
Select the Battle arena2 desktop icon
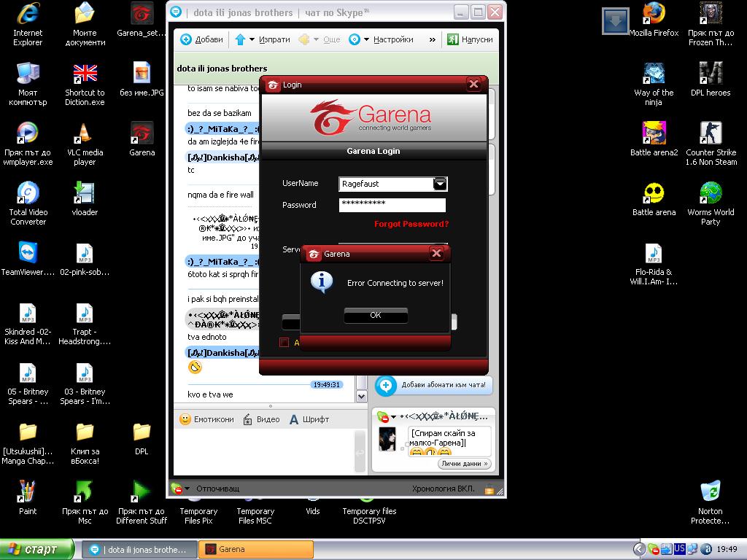654,139
